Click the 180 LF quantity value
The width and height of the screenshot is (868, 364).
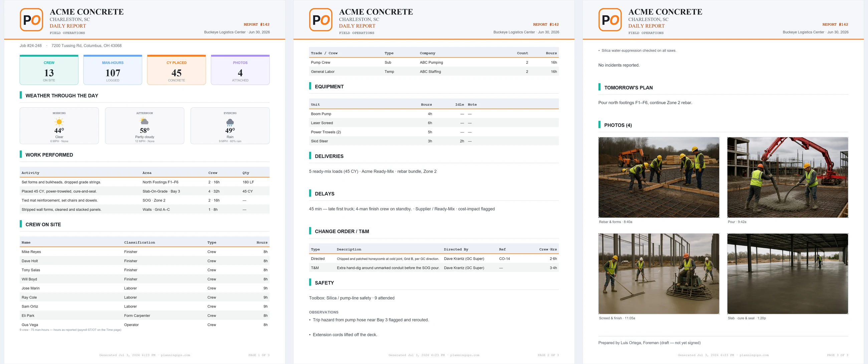248,182
